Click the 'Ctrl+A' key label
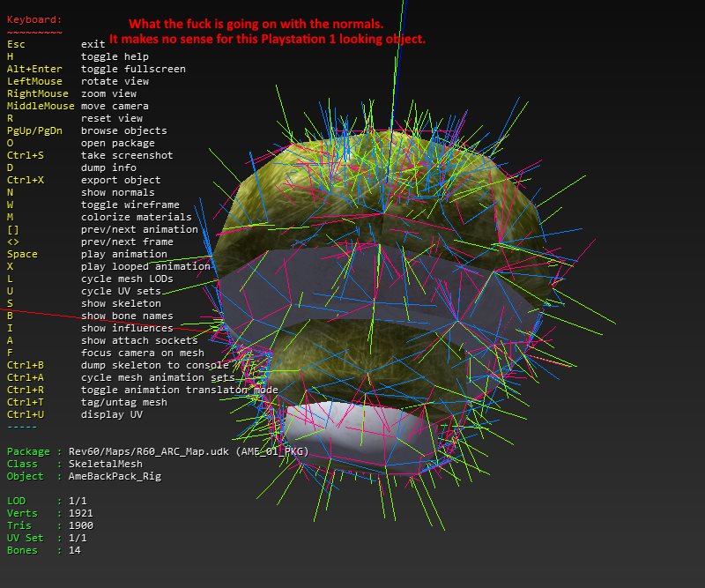Viewport: 705px width, 588px height. (26, 377)
